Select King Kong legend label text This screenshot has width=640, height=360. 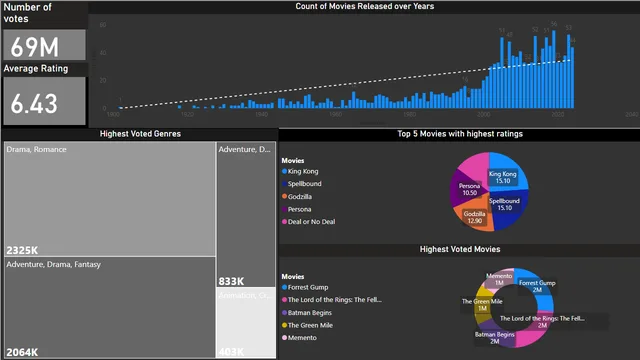tap(303, 171)
